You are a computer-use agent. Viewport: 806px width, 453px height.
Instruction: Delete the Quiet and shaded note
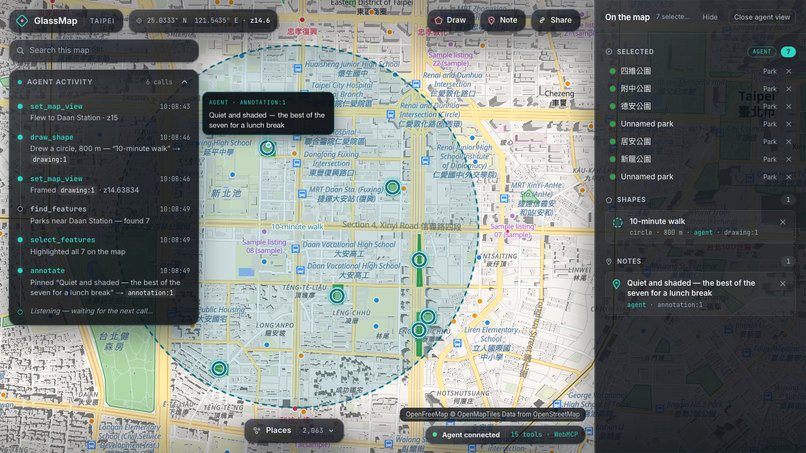coord(782,284)
